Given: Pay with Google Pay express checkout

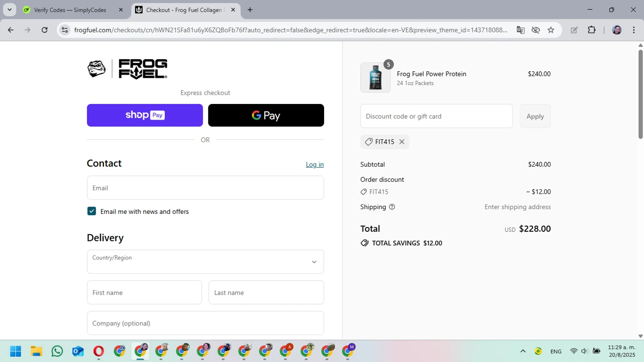Looking at the screenshot, I should click(x=266, y=115).
